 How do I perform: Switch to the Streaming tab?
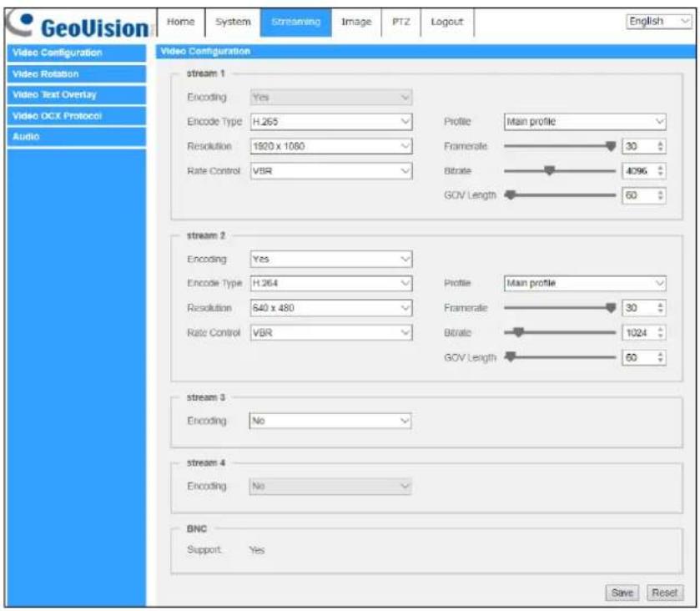296,22
